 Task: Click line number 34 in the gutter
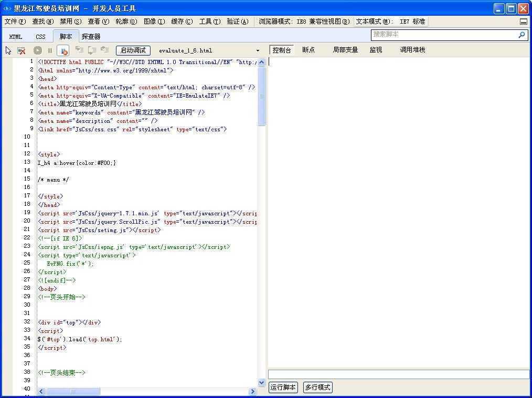[27, 339]
